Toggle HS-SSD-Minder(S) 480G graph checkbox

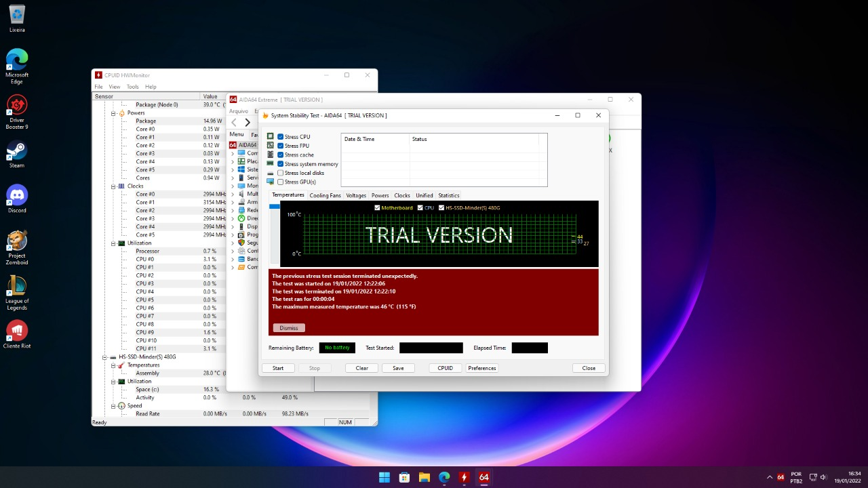tap(441, 208)
